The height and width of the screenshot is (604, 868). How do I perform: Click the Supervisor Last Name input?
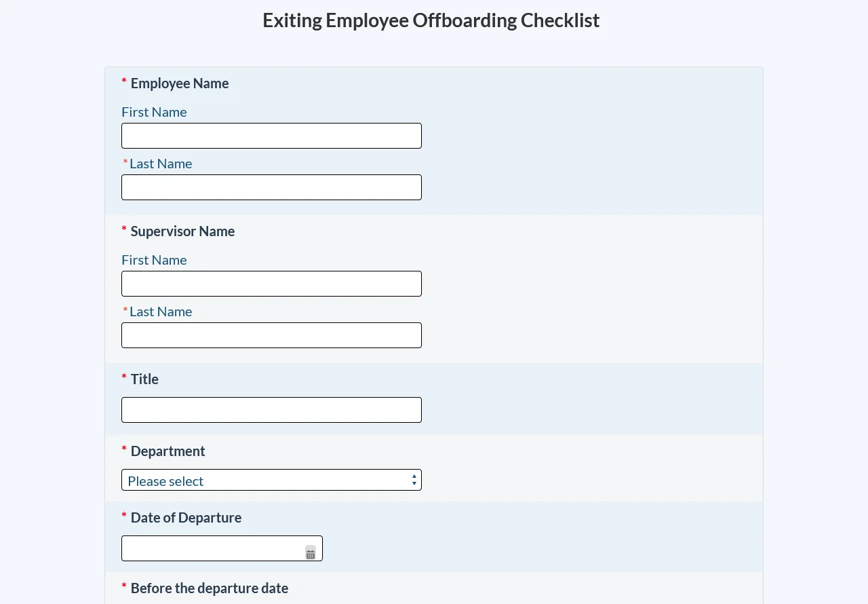point(271,335)
